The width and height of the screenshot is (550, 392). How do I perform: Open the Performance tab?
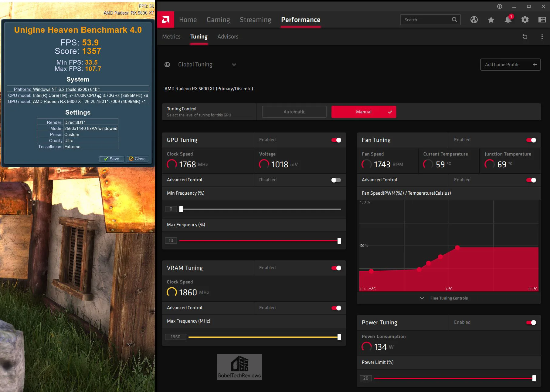tap(300, 20)
